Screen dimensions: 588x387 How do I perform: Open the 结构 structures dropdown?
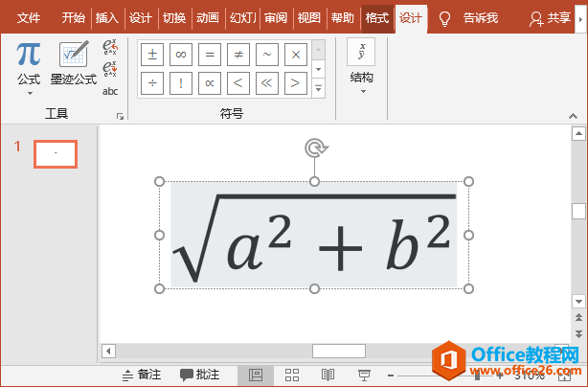[x=361, y=67]
